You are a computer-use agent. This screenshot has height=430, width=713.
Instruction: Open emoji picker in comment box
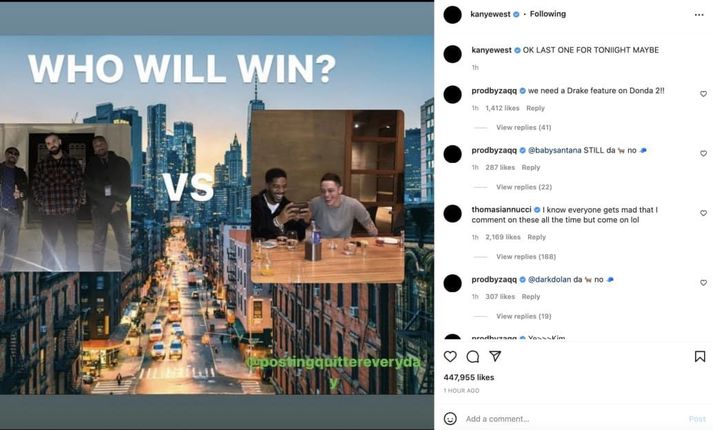point(450,418)
